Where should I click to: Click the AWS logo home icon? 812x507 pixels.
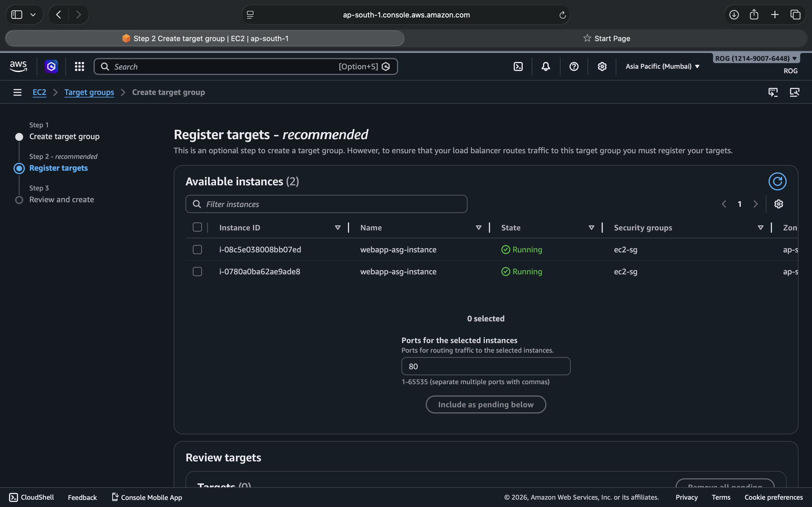coord(18,66)
